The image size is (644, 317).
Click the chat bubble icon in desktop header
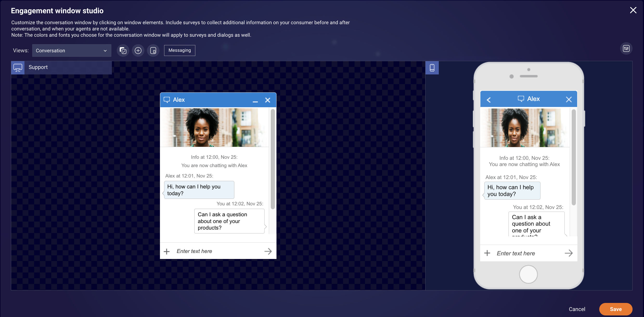click(x=167, y=100)
